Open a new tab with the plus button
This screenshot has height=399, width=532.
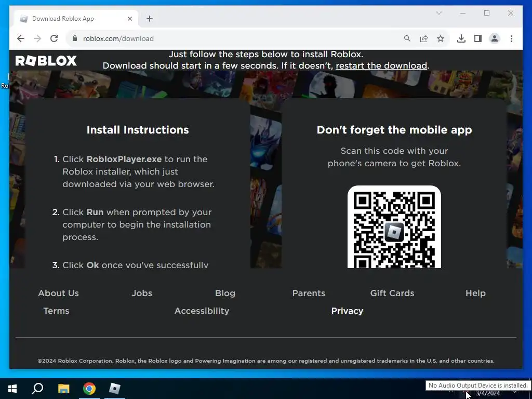(150, 19)
